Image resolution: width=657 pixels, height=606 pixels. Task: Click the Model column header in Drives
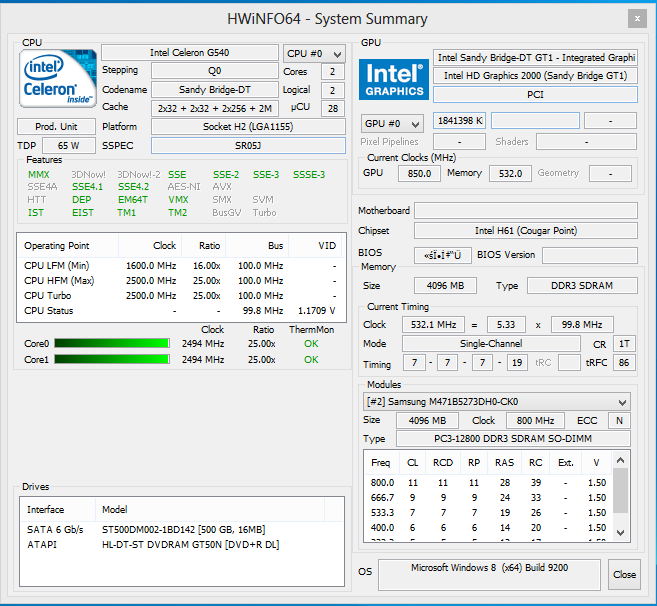coord(115,509)
